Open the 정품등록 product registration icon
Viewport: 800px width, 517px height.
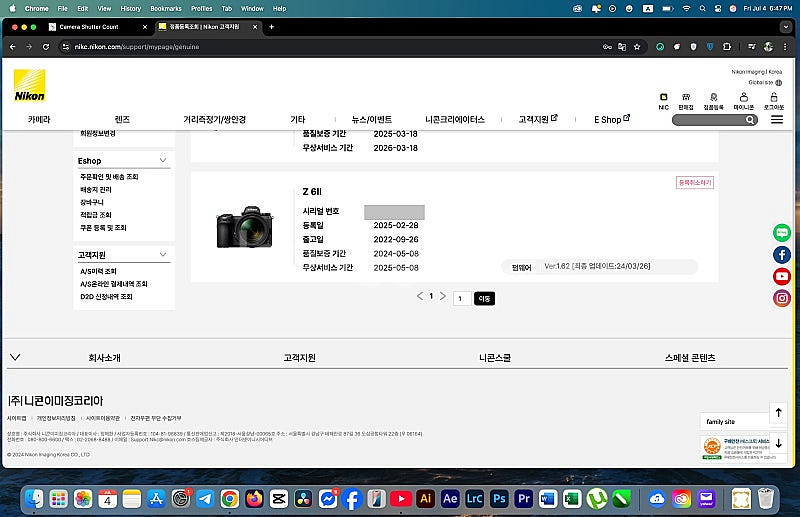pos(713,101)
